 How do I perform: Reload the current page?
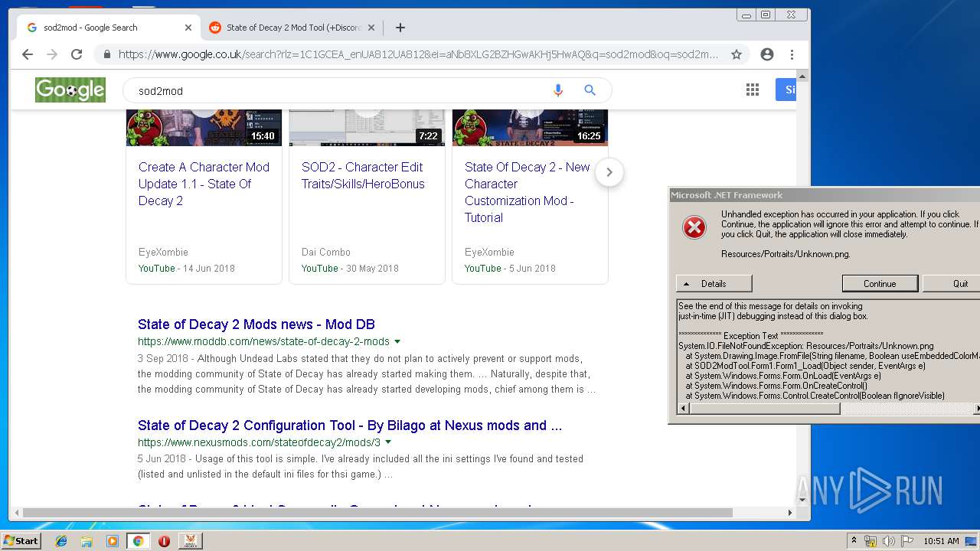tap(77, 54)
